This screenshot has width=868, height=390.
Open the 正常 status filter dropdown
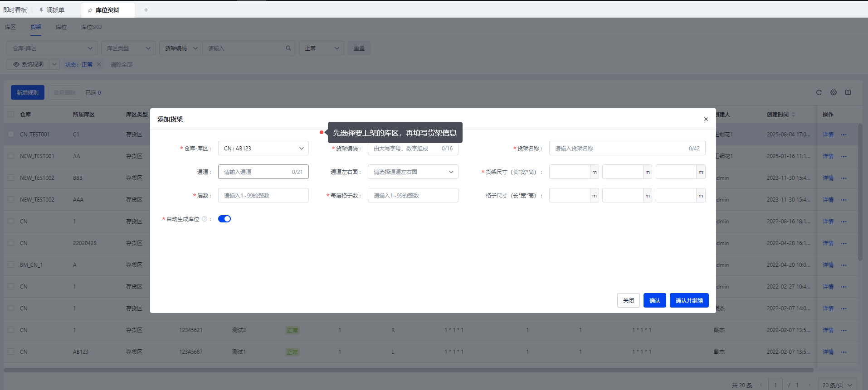tap(322, 48)
